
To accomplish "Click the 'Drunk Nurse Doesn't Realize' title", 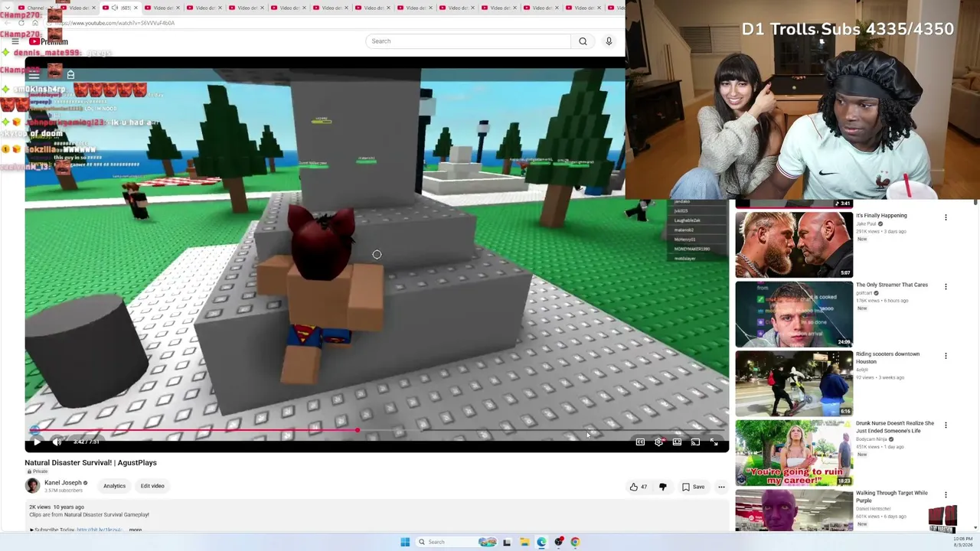I will [x=895, y=427].
